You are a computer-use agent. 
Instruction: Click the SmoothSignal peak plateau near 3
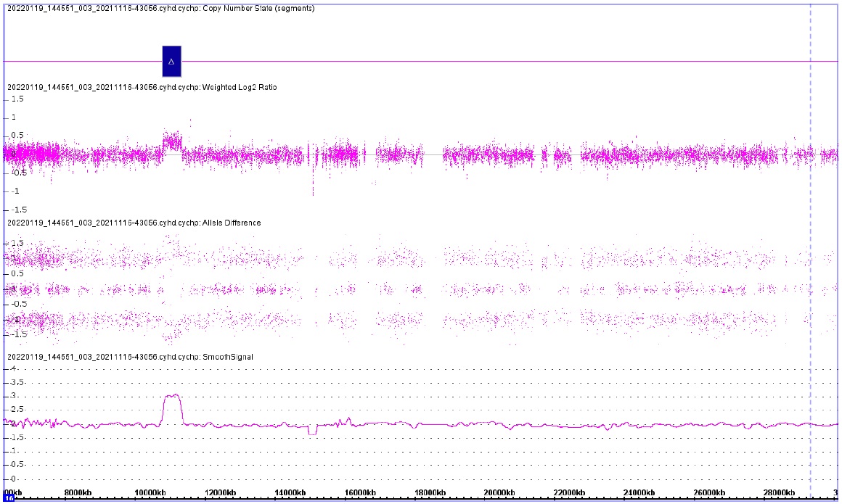point(172,396)
